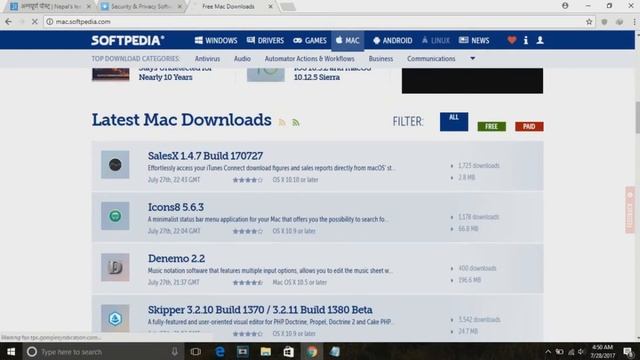Open Microsoft Store from taskbar

pos(289,351)
